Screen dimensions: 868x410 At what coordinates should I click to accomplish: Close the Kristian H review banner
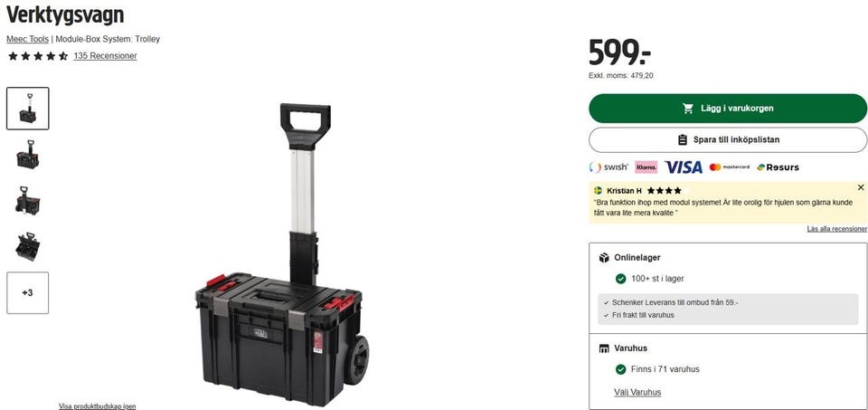pyautogui.click(x=860, y=188)
